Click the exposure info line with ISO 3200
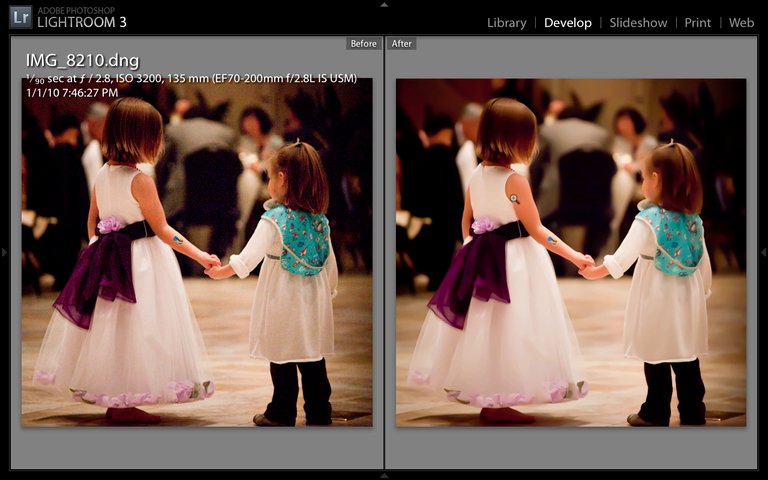This screenshot has height=480, width=768. pyautogui.click(x=191, y=78)
